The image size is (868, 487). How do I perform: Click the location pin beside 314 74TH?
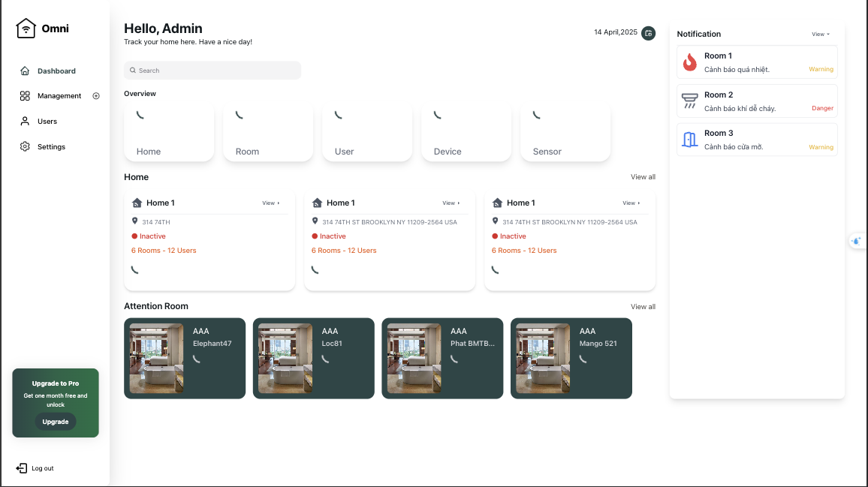[134, 221]
